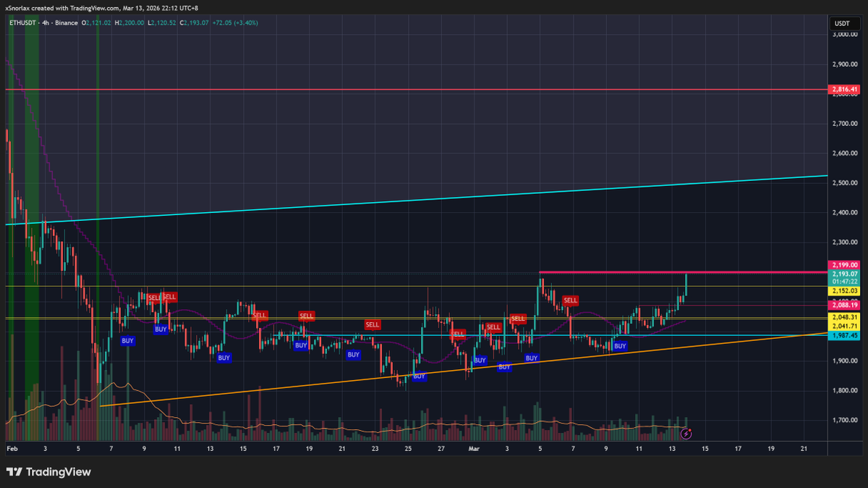The image size is (868, 488).
Task: Click the teal 2,193.07 current price label
Action: (844, 274)
